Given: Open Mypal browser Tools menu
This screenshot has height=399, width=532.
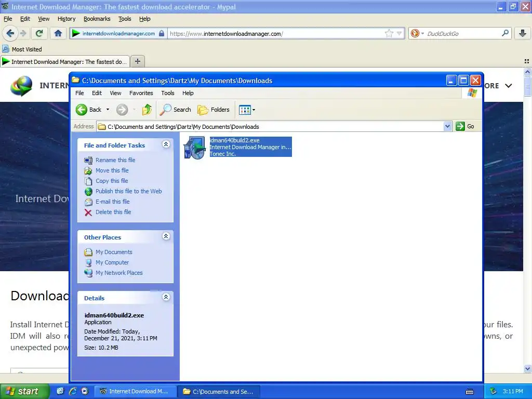Looking at the screenshot, I should pos(125,19).
